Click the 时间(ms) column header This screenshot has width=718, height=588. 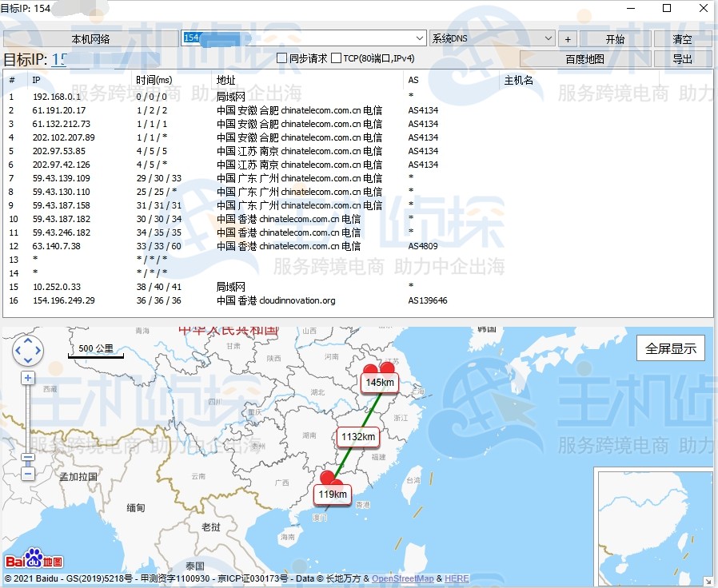pos(154,80)
